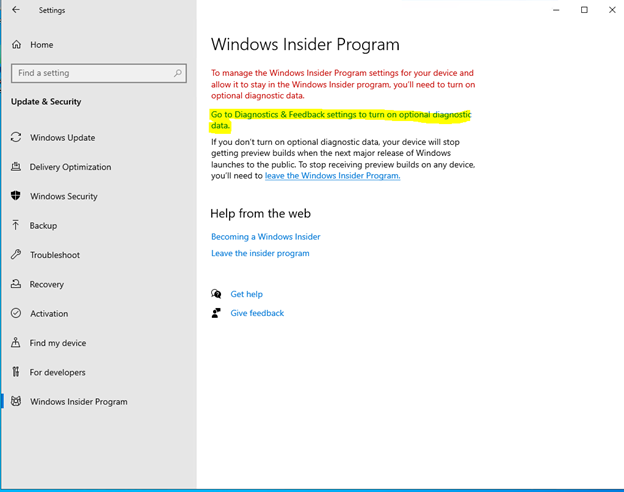Click the Give feedback person icon
Image resolution: width=624 pixels, height=492 pixels.
(216, 313)
